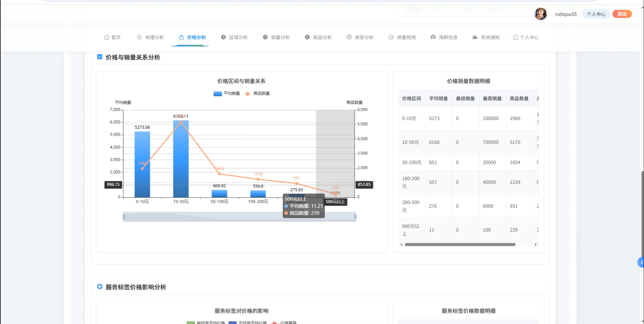The image size is (644, 324).
Task: Click the line point labeled 951
Action: pyautogui.click(x=297, y=183)
